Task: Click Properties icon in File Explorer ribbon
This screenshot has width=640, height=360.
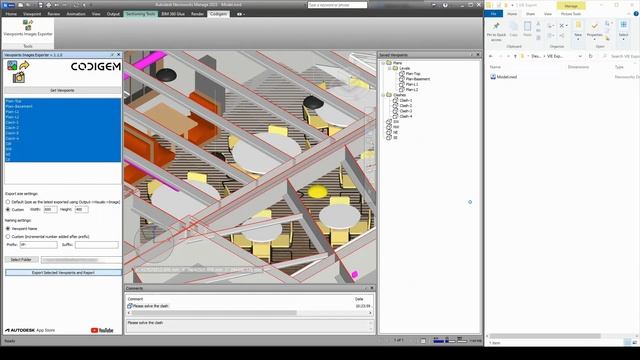Action: pos(594,29)
